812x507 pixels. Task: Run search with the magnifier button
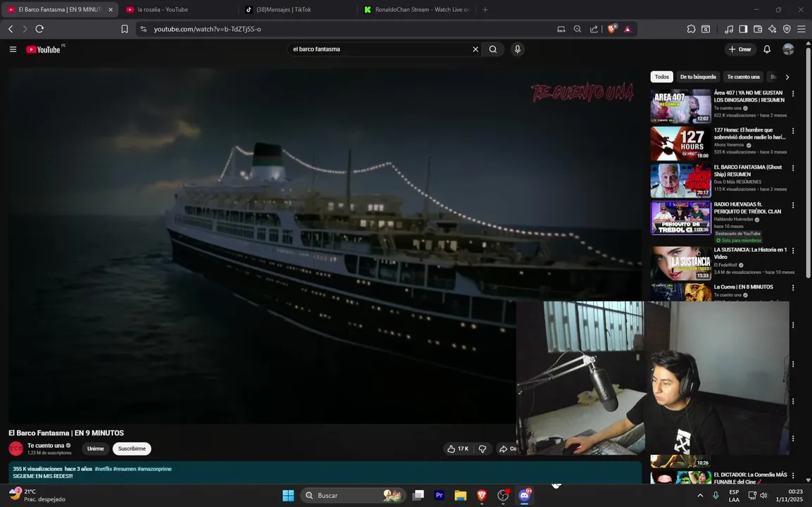(x=493, y=49)
